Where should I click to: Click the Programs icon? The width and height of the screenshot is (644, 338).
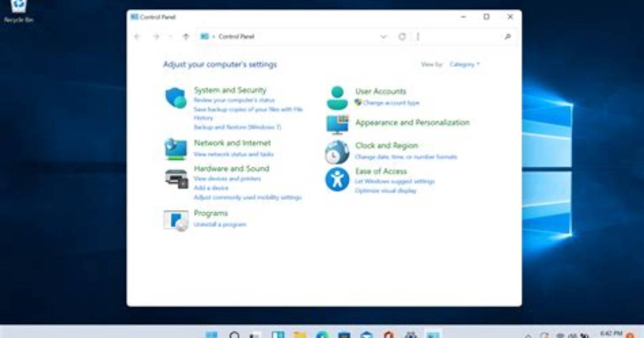coord(176,220)
